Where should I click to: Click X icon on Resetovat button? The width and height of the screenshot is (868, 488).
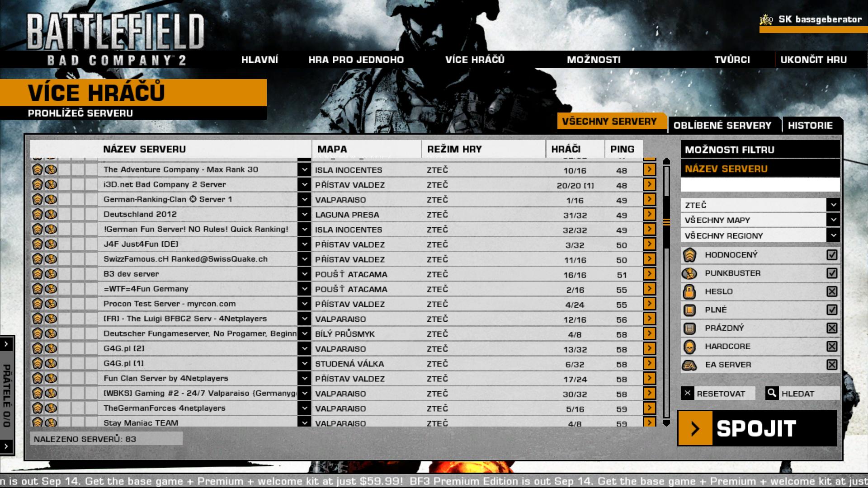click(x=688, y=393)
